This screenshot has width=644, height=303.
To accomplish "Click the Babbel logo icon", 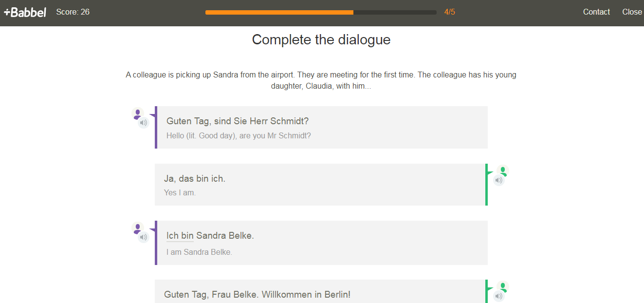I will coord(25,12).
